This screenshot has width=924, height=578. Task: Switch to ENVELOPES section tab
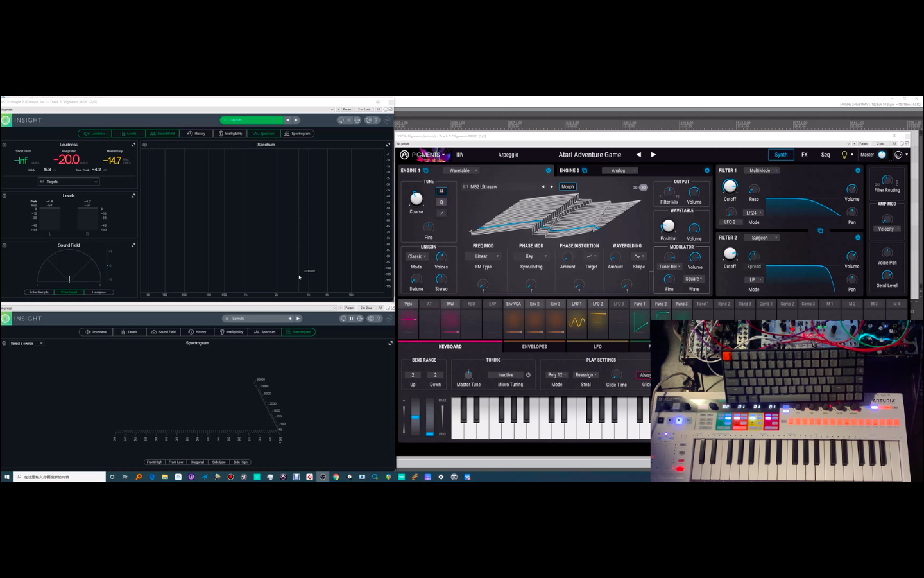(x=535, y=347)
